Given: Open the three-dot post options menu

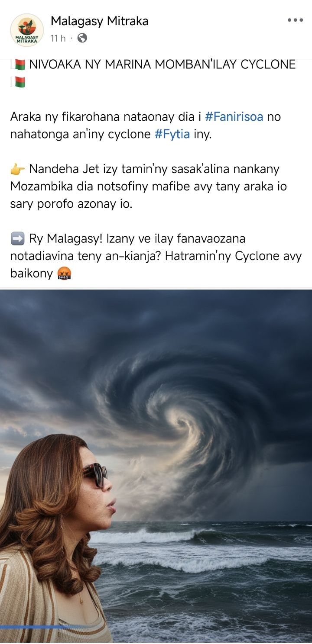Looking at the screenshot, I should pyautogui.click(x=295, y=20).
